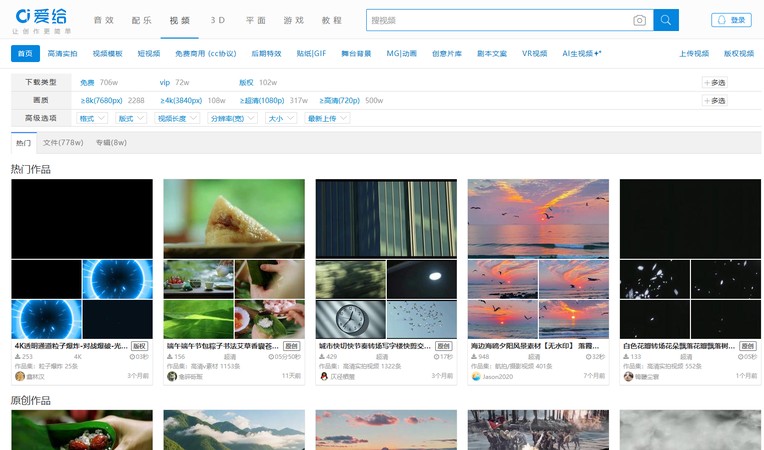Screen dimensions: 764x450
Task: Open the large zongzi preview thumbnail
Action: click(234, 219)
